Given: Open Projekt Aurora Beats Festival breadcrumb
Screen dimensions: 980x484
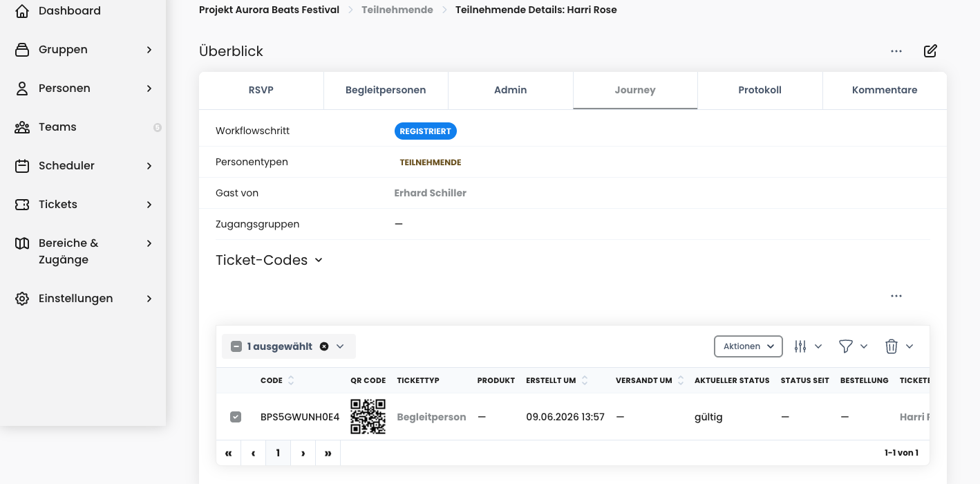Looking at the screenshot, I should (x=269, y=10).
